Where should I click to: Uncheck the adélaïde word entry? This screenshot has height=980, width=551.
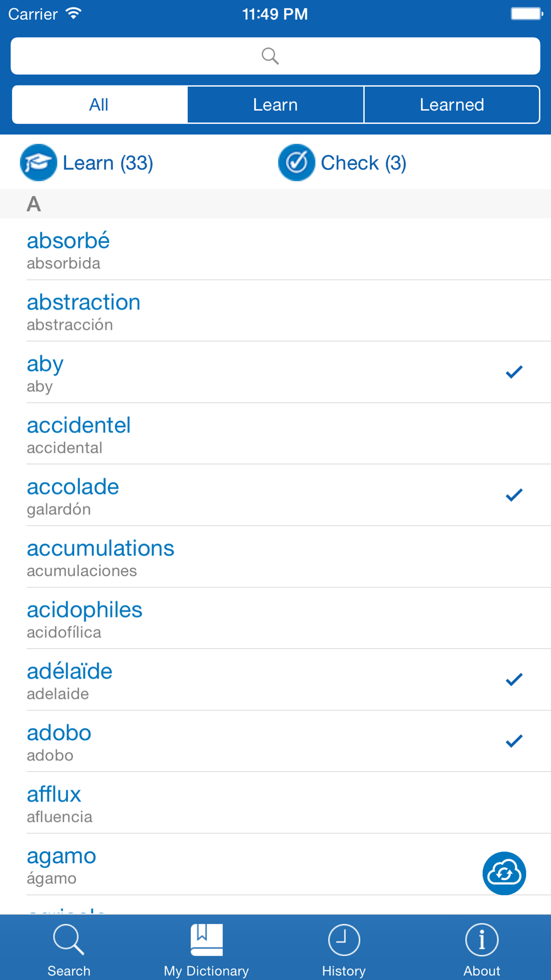514,680
